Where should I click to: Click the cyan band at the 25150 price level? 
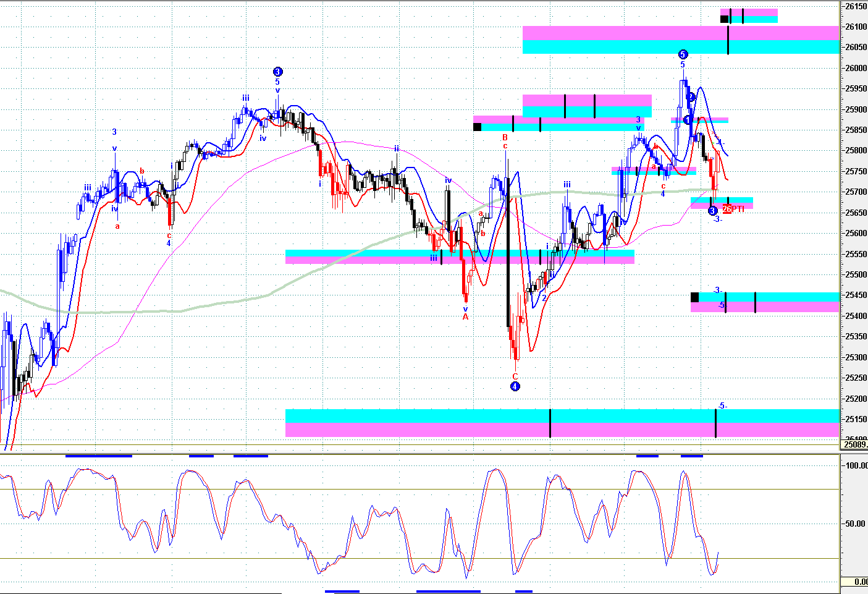tap(432, 415)
